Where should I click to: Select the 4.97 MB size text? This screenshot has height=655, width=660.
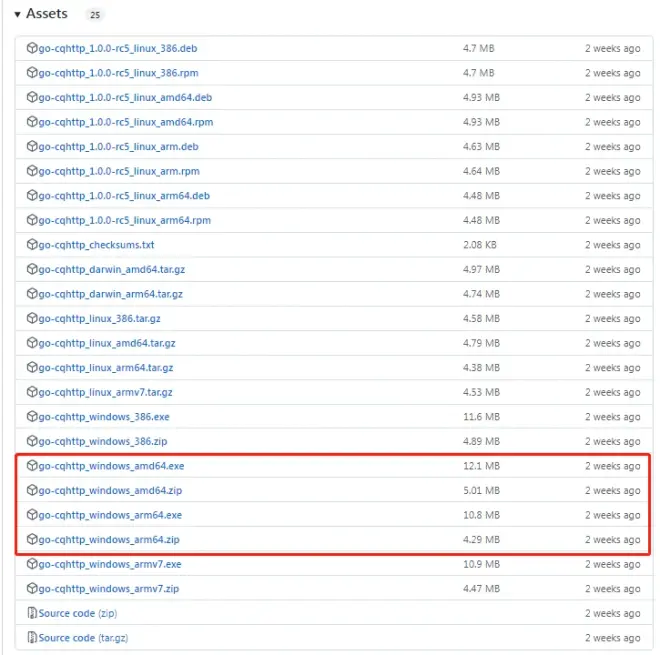coord(481,269)
